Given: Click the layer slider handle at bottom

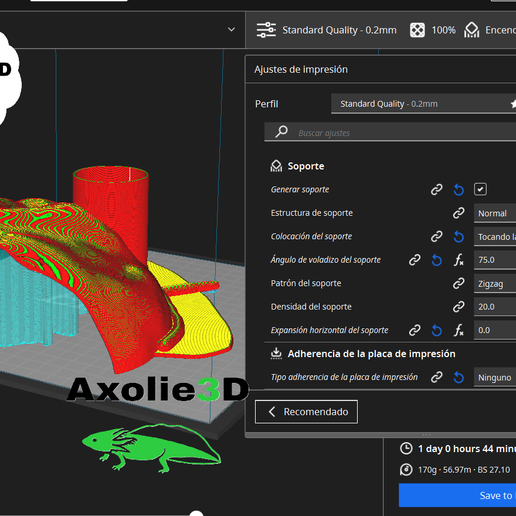Looking at the screenshot, I should (x=196, y=513).
